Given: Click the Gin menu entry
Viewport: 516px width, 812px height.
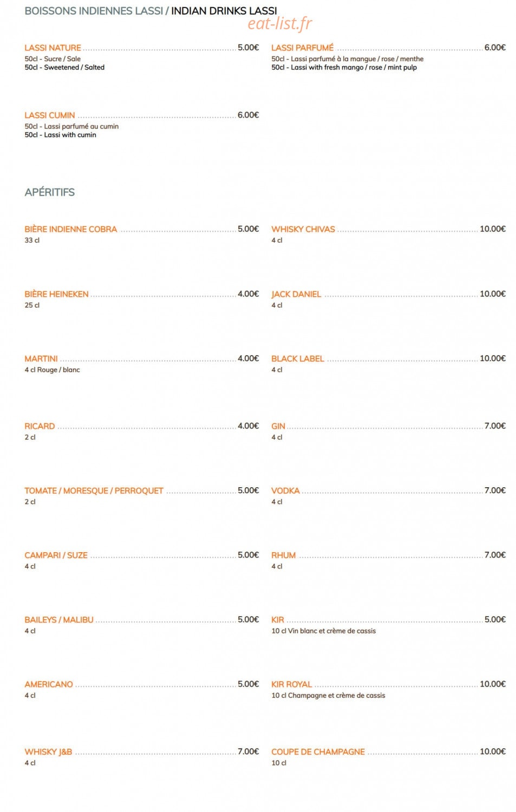Looking at the screenshot, I should coord(278,426).
